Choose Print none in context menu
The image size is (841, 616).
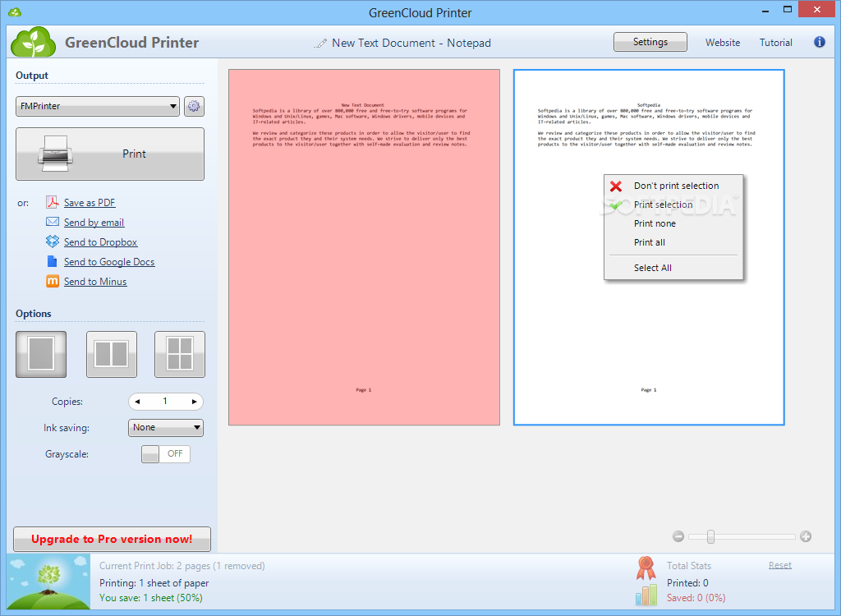tap(673, 223)
